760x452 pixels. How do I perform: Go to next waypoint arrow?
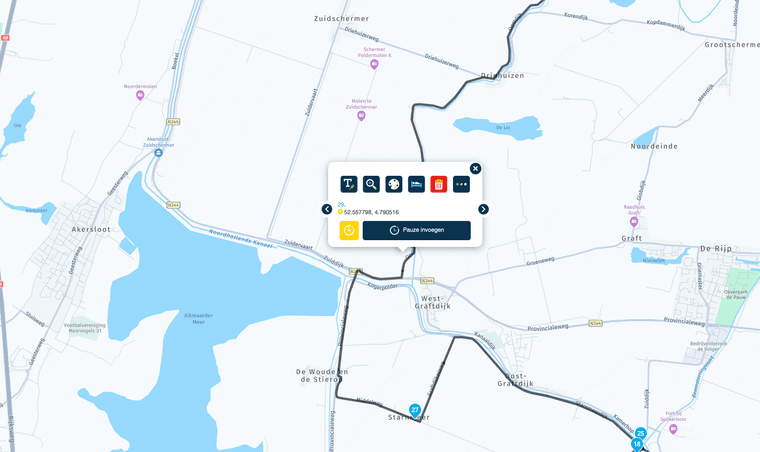(x=483, y=209)
